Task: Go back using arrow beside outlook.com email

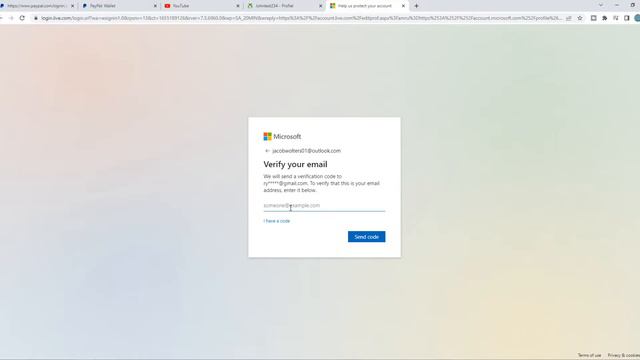Action: [x=267, y=151]
